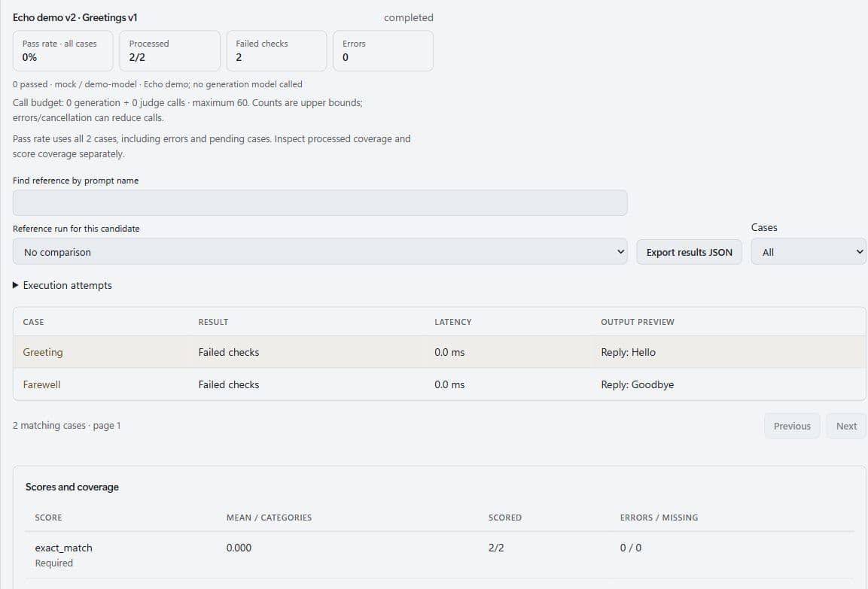Click the SCORE column header
868x589 pixels.
tap(48, 518)
